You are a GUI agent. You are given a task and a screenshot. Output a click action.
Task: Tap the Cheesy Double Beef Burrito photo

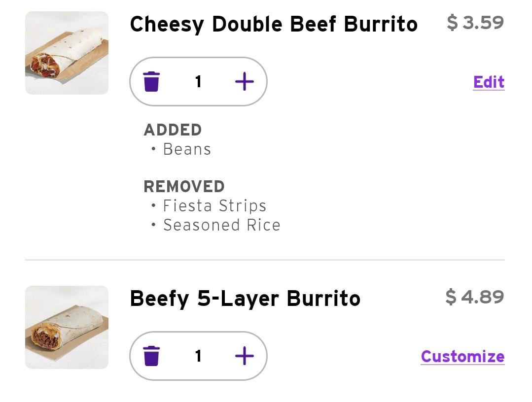[x=67, y=53]
